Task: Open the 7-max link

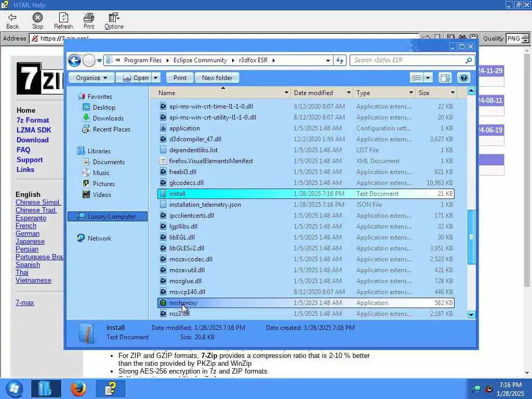Action: pyautogui.click(x=25, y=303)
